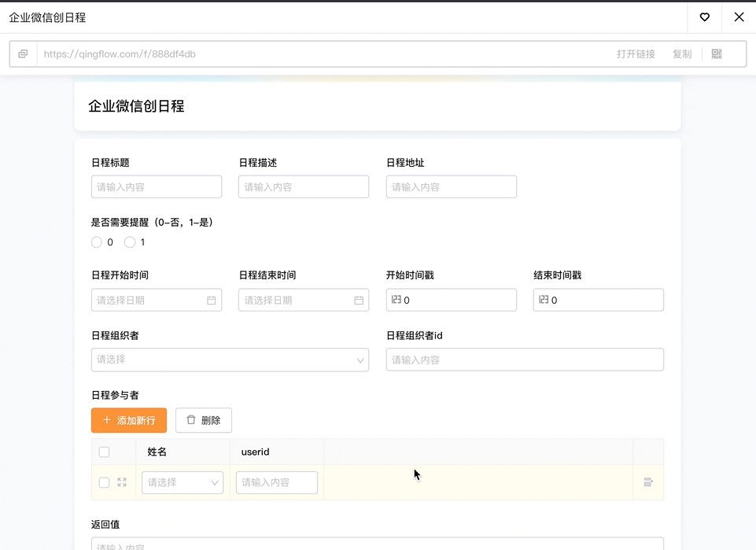Select the form URL text field
The image size is (756, 550).
pos(323,54)
